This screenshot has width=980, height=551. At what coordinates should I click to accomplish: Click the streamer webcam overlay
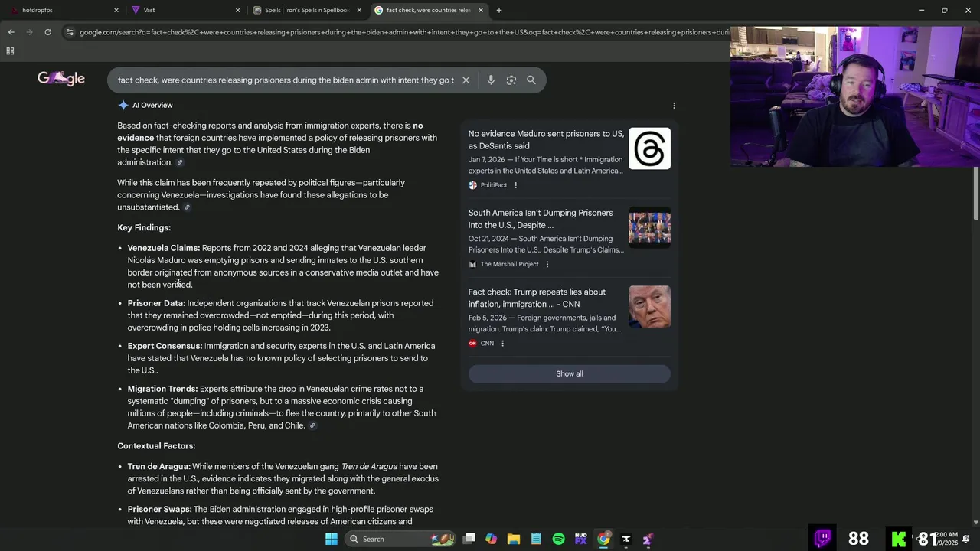[x=855, y=96]
